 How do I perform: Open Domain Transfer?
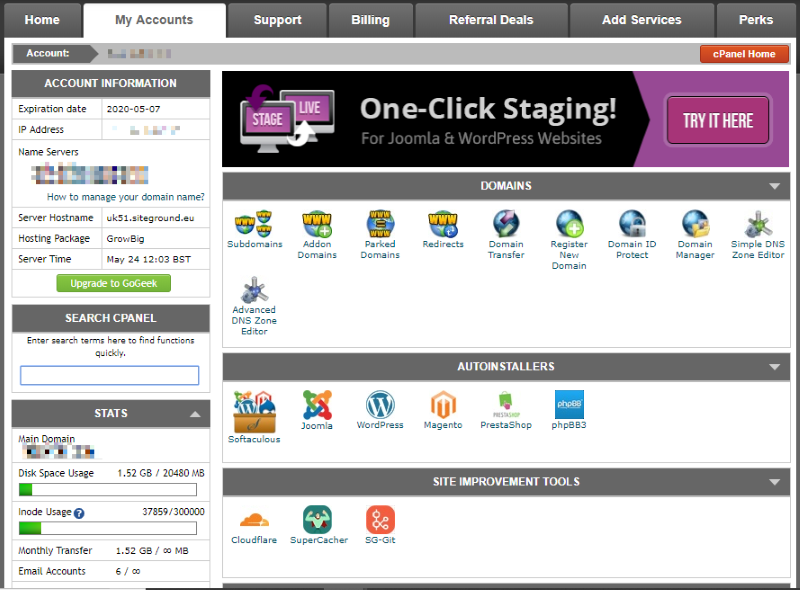[x=506, y=234]
